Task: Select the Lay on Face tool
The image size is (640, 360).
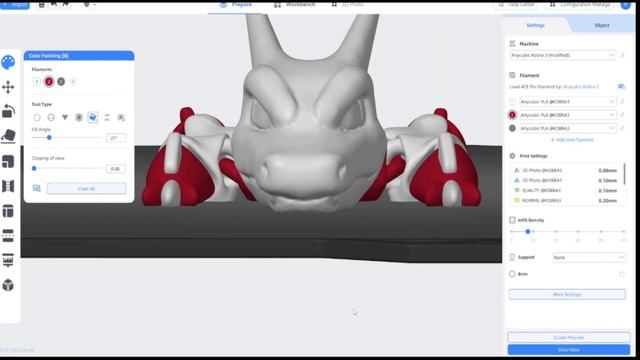Action: [8, 136]
